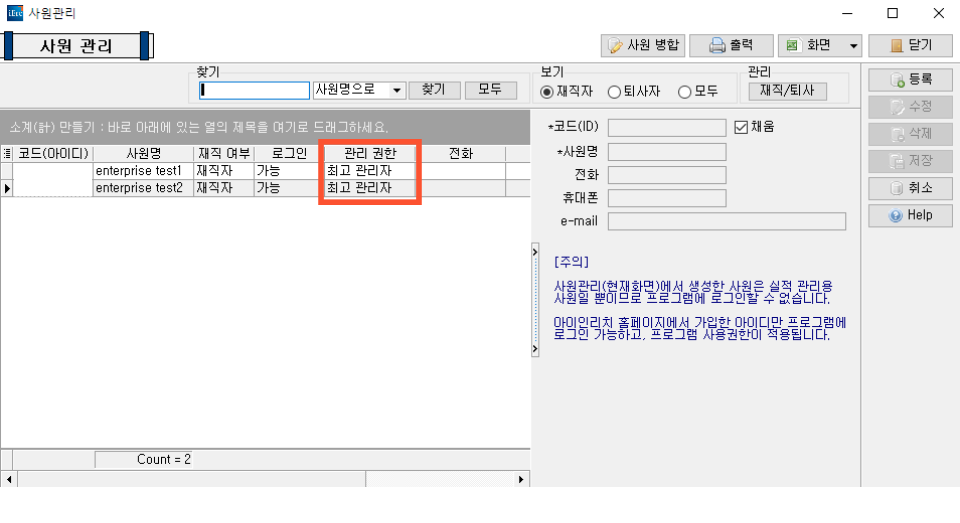Expand the 화면 button dropdown arrow
960x523 pixels.
click(x=853, y=45)
